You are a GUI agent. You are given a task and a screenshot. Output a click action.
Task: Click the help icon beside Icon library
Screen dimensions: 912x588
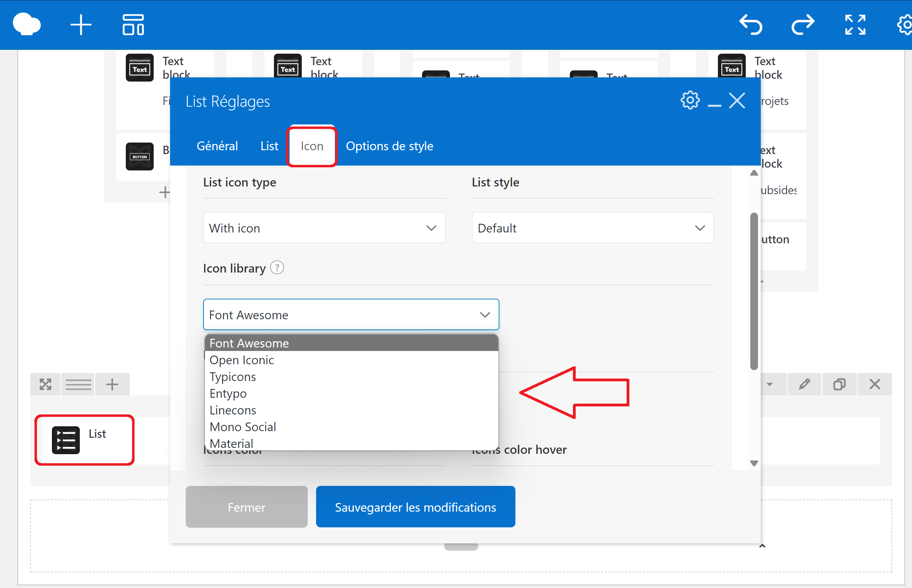[277, 268]
